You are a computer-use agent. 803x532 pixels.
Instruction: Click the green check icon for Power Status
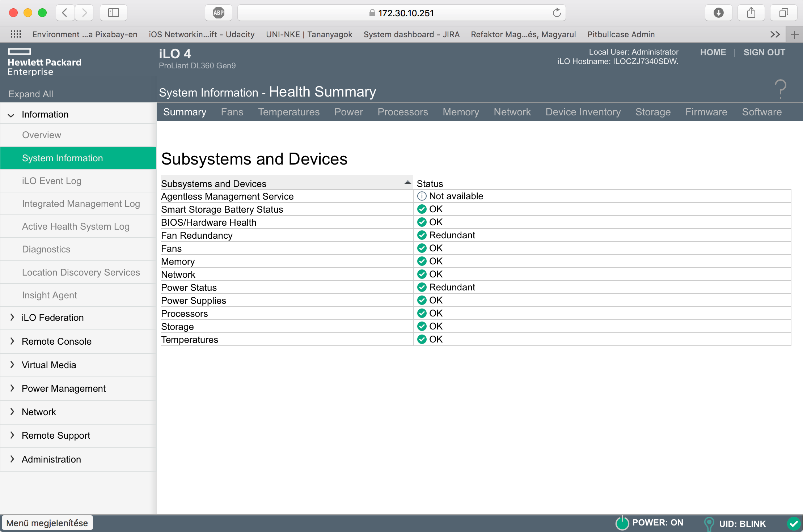(x=422, y=287)
